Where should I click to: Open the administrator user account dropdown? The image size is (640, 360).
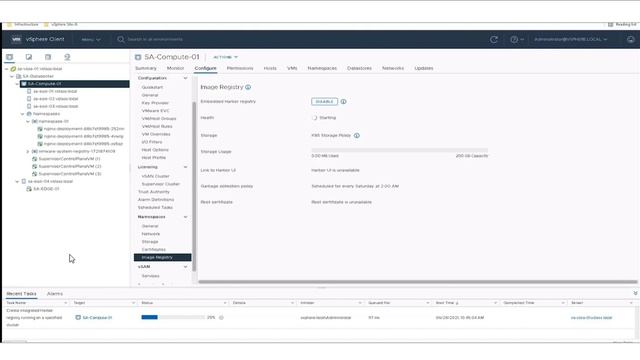tap(571, 40)
